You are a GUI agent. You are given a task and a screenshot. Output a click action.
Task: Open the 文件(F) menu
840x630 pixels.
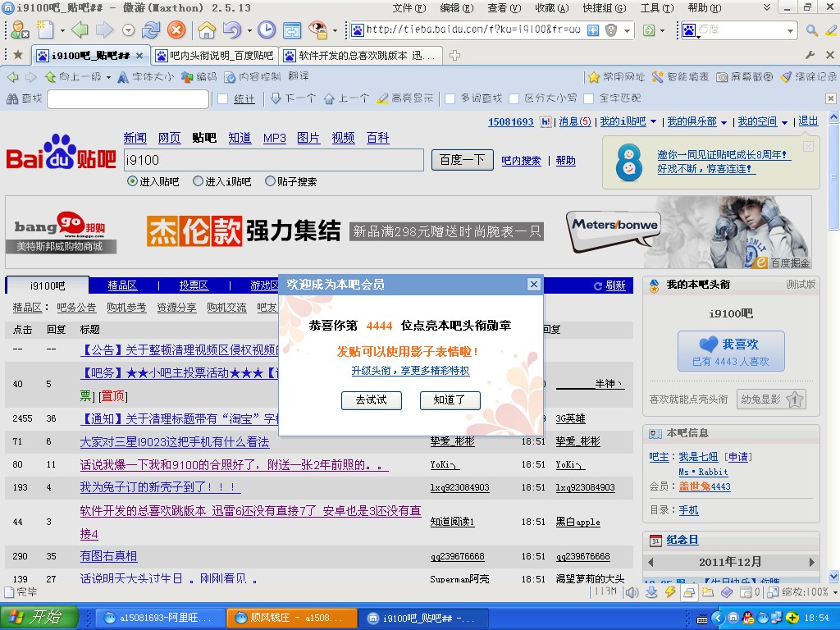click(409, 7)
